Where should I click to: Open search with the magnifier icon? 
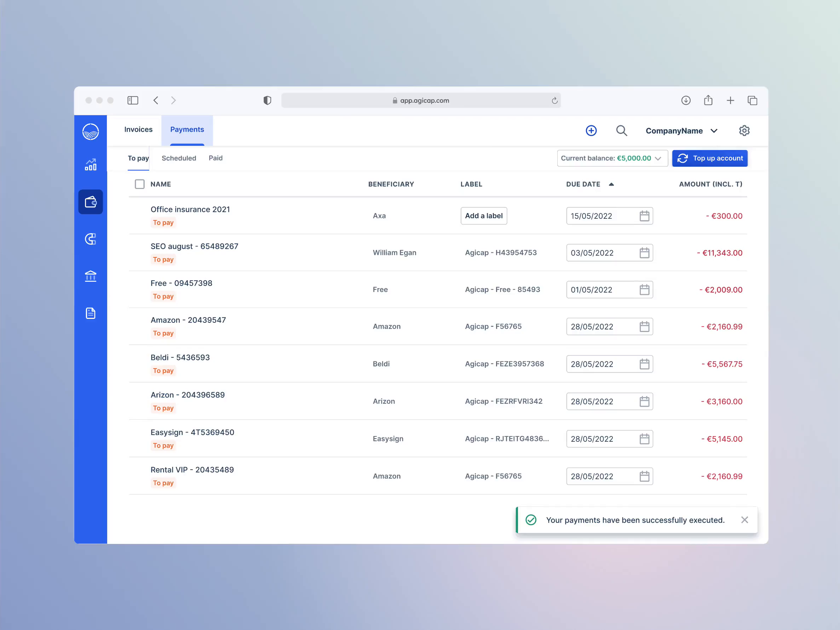(x=621, y=131)
